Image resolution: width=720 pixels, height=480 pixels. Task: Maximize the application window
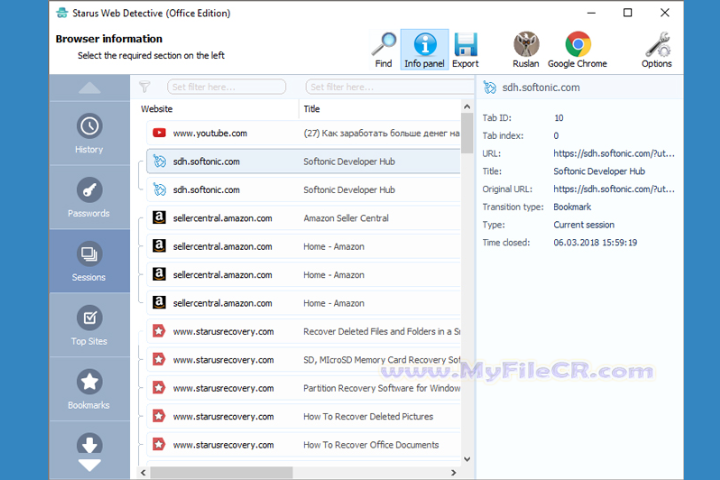pos(628,13)
